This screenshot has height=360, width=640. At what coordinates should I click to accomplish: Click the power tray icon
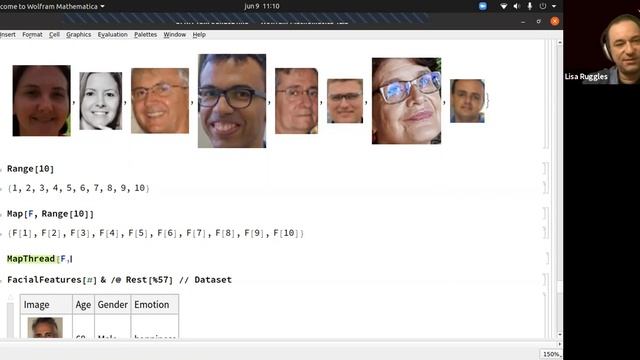(542, 6)
